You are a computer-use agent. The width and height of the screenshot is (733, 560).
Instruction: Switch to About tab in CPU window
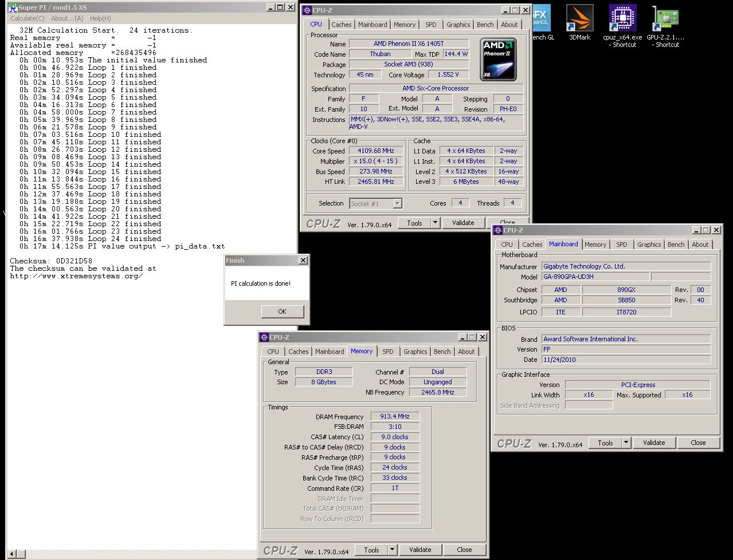pyautogui.click(x=509, y=25)
